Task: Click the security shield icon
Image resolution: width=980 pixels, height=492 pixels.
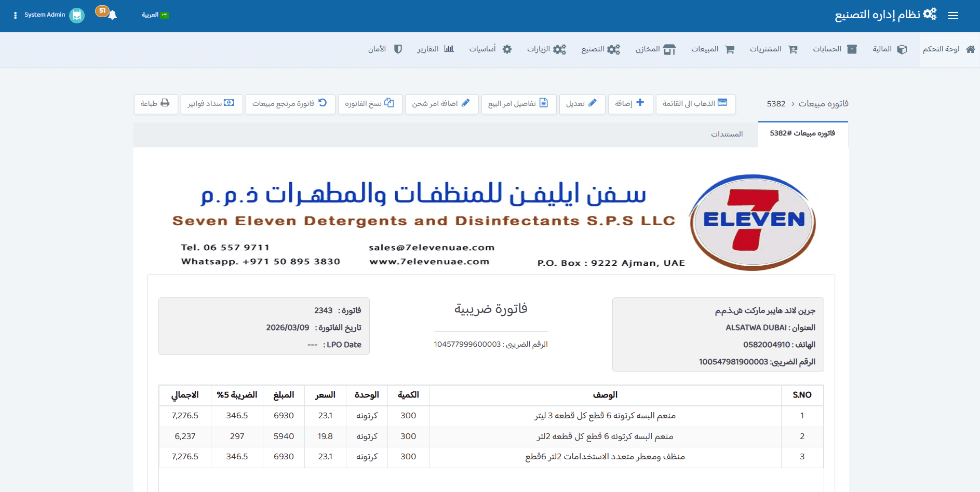Action: [x=398, y=49]
